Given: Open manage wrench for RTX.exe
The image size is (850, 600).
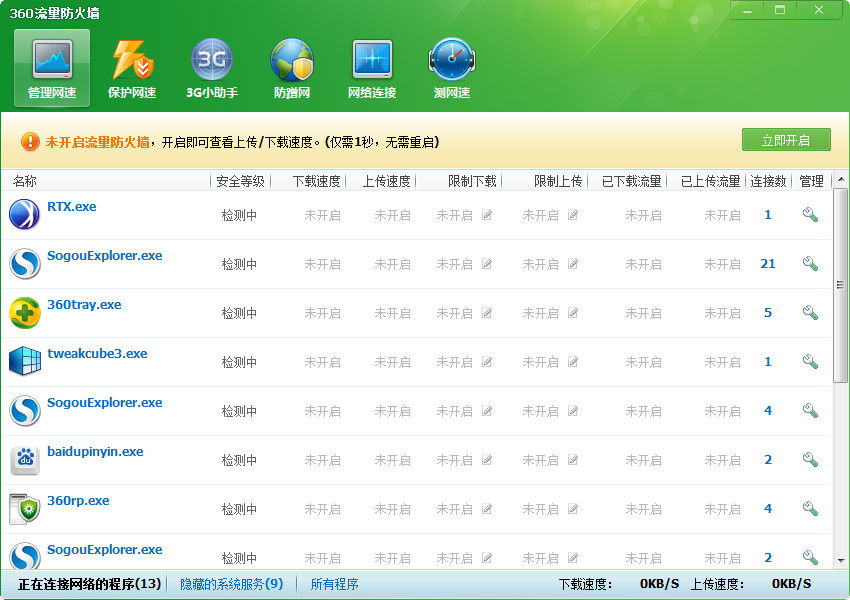Looking at the screenshot, I should coord(810,215).
